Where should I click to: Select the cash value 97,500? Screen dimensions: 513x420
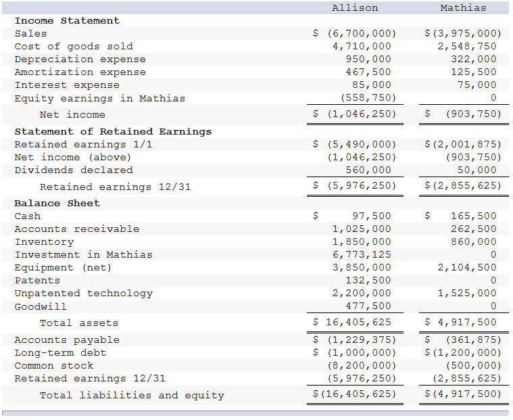click(x=371, y=216)
